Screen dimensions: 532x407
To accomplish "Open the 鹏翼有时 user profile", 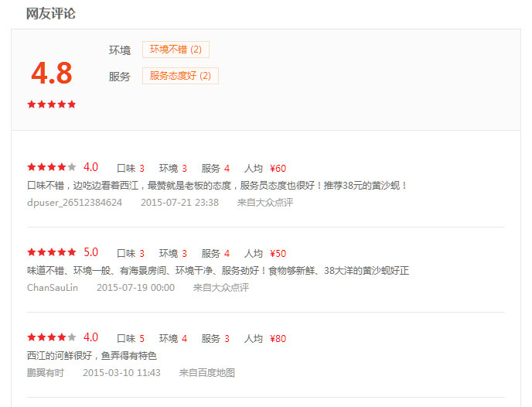I will (x=46, y=373).
